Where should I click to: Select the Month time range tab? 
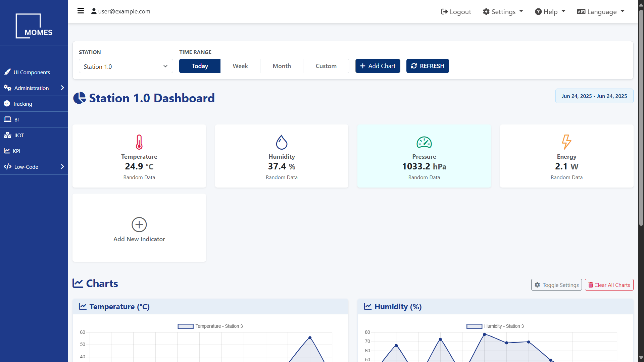point(282,66)
